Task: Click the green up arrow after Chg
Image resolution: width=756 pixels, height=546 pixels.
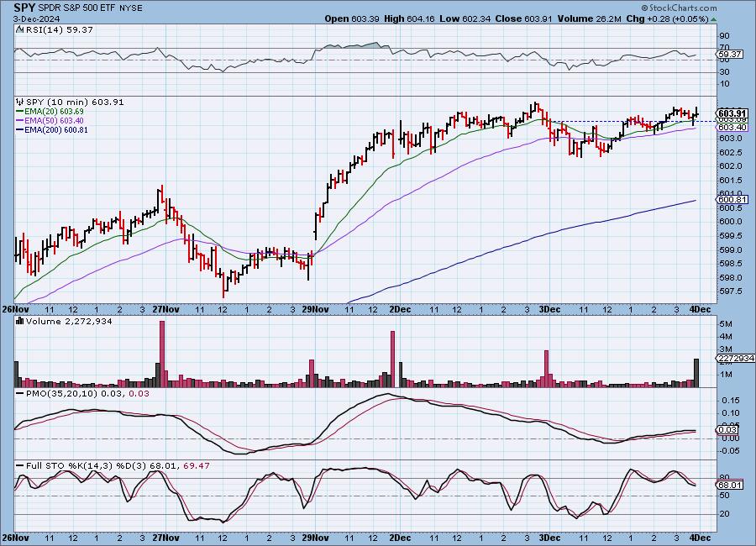Action: point(713,19)
